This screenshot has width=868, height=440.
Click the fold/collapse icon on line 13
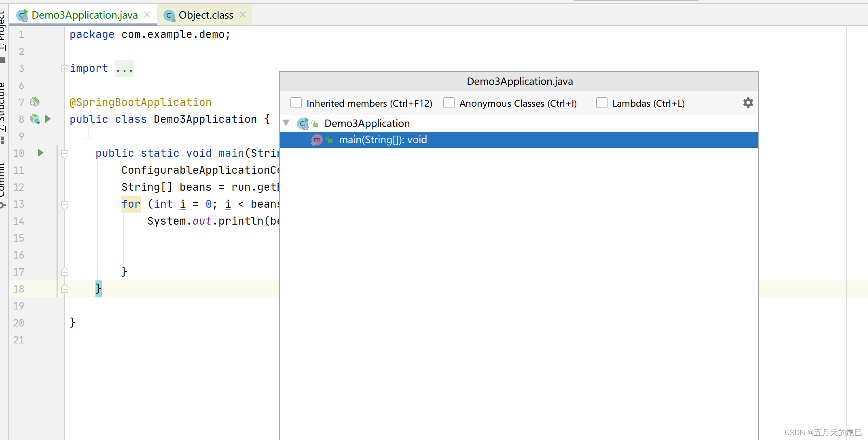pyautogui.click(x=63, y=204)
